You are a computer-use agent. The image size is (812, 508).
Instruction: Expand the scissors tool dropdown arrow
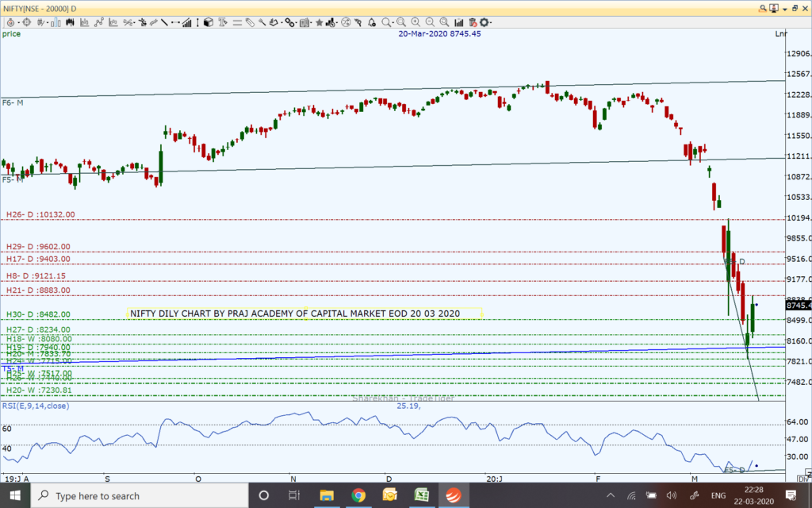click(x=135, y=23)
